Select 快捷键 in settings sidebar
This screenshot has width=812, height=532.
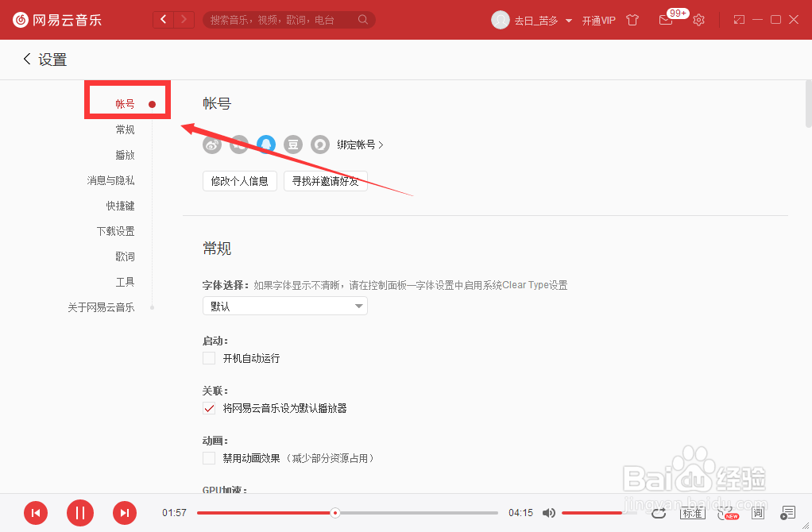(x=120, y=206)
